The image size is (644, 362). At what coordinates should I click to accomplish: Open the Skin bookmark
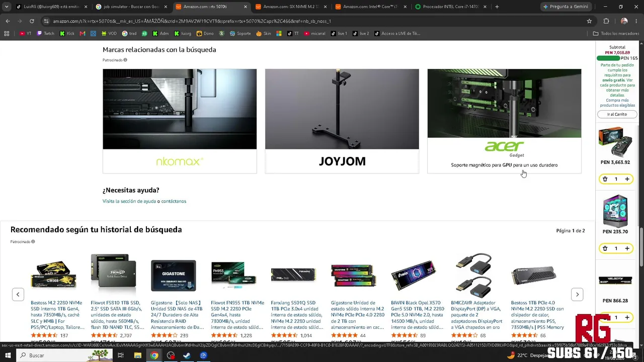(264, 34)
